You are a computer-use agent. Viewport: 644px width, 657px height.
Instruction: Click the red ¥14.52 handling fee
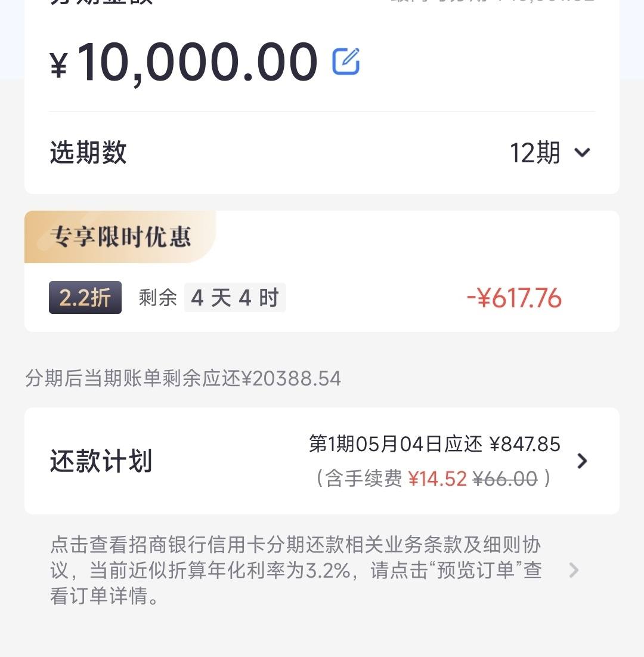pos(437,479)
